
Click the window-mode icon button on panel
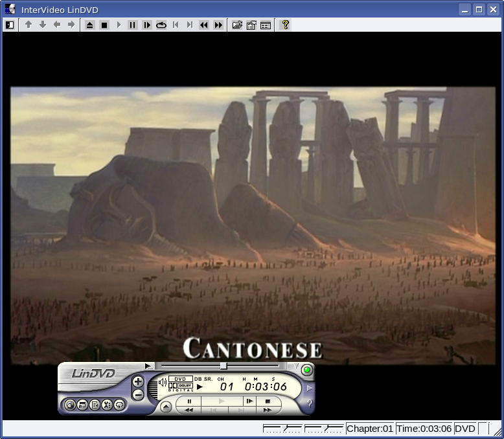82,405
